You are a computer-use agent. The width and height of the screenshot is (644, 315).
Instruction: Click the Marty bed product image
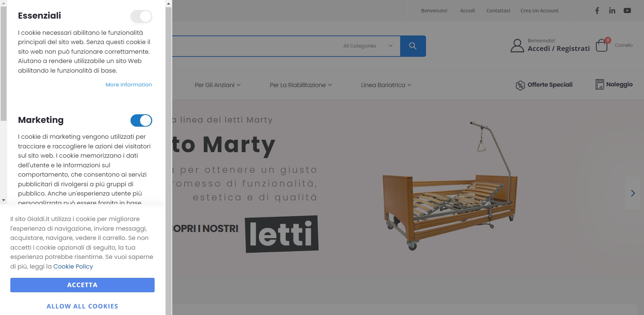(x=450, y=186)
